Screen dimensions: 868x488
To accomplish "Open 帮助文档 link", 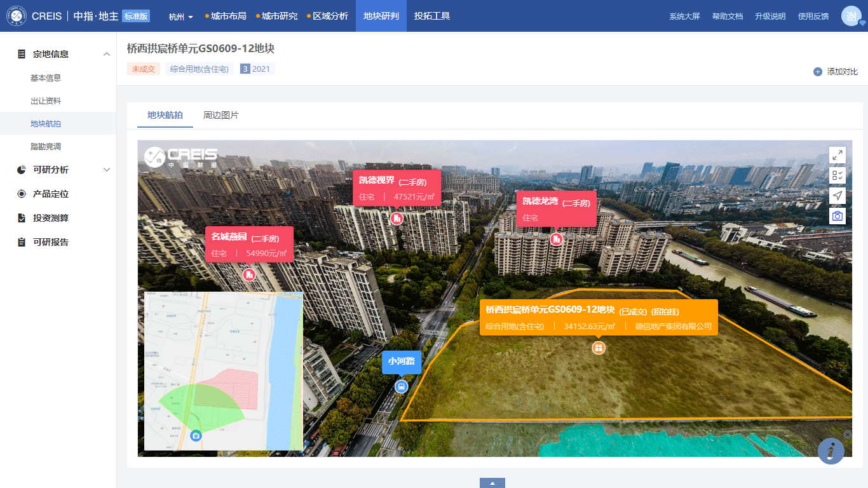I will click(728, 17).
